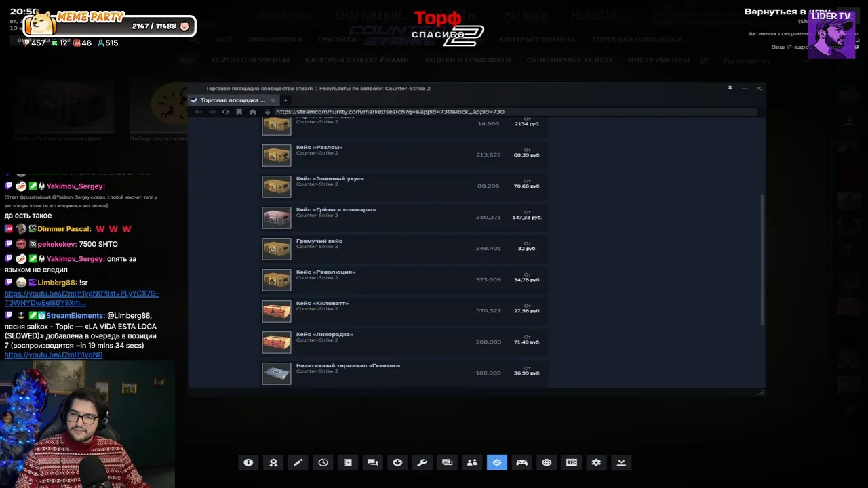The width and height of the screenshot is (868, 488).
Task: Select ЭКИПИРОВКА inventory filter in CS2
Action: (275, 39)
